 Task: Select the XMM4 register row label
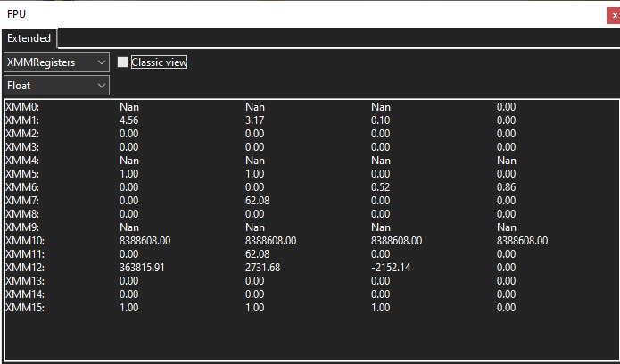(x=22, y=161)
